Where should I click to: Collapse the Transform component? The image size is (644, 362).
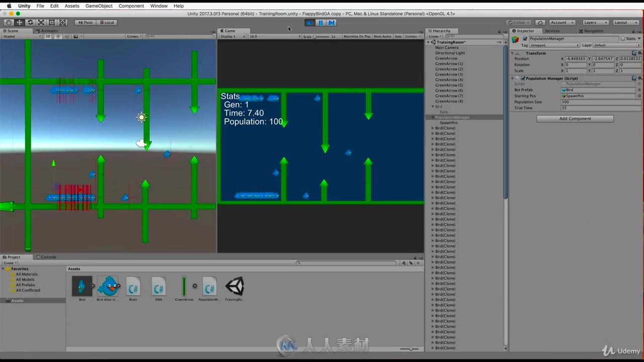[513, 53]
